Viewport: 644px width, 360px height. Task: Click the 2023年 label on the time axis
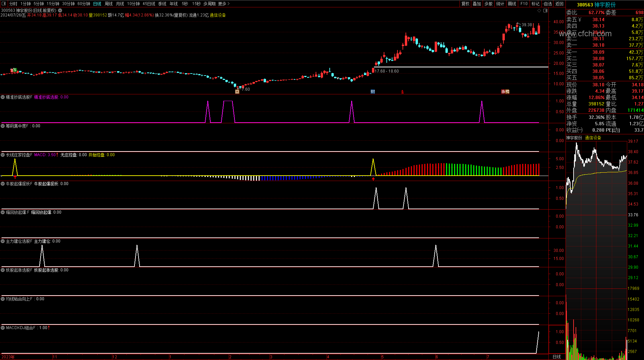8,357
